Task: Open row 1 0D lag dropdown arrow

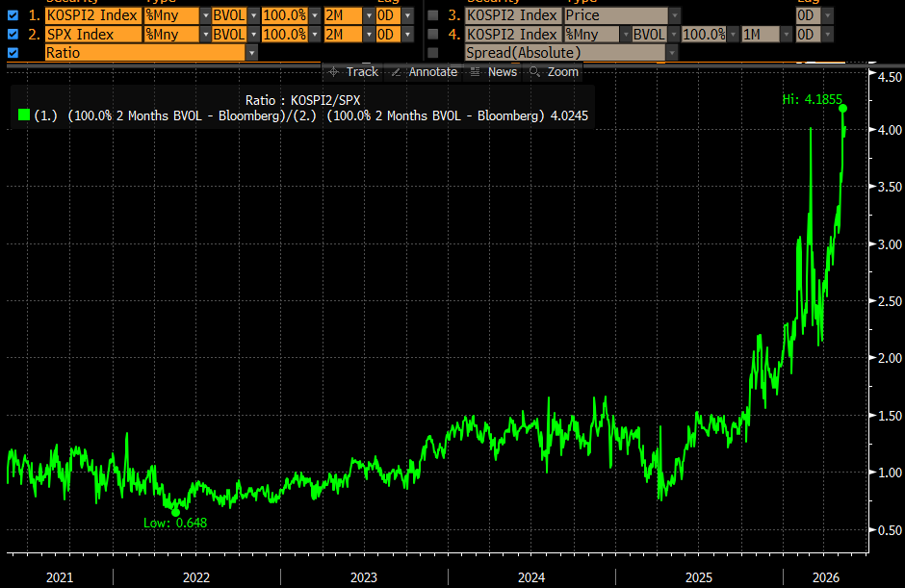Action: tap(408, 15)
